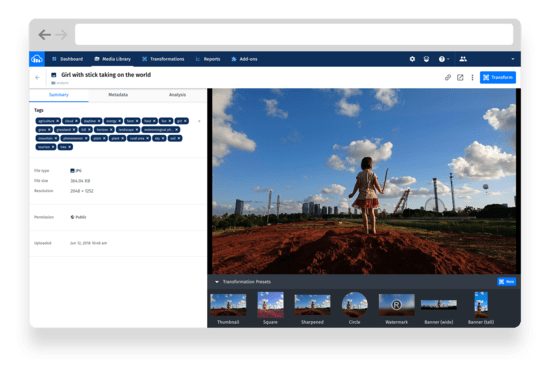
Task: Select the Sharpened preset
Action: [x=312, y=309]
